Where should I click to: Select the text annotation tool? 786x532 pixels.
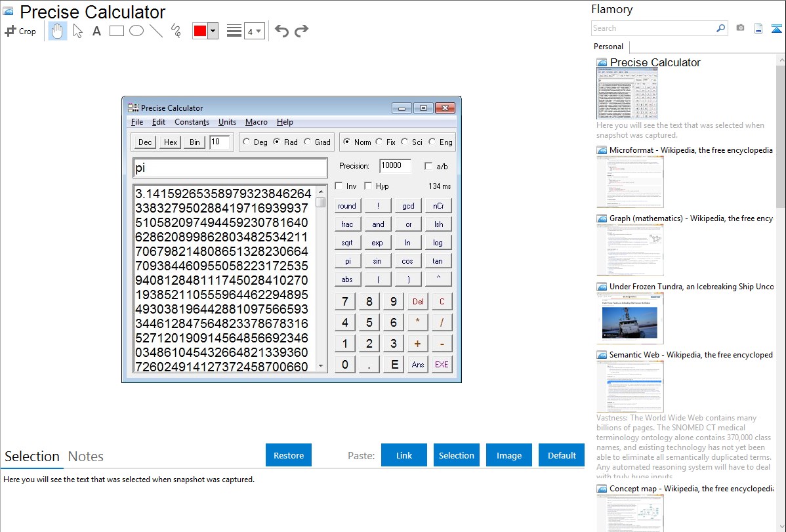click(96, 31)
